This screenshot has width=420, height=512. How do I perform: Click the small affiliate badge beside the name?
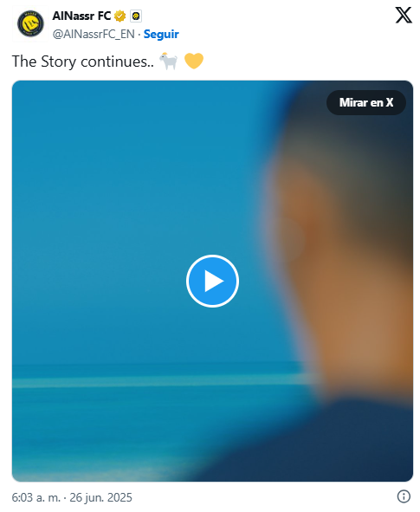(136, 16)
